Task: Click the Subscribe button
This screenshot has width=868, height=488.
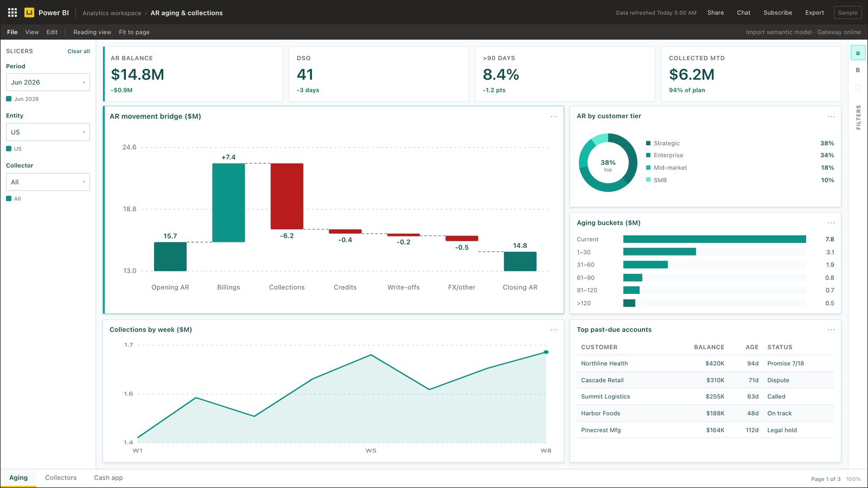Action: pos(778,12)
